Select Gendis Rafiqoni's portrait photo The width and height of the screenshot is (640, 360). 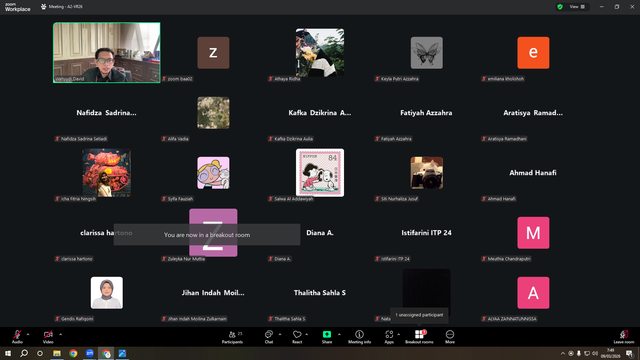[107, 293]
